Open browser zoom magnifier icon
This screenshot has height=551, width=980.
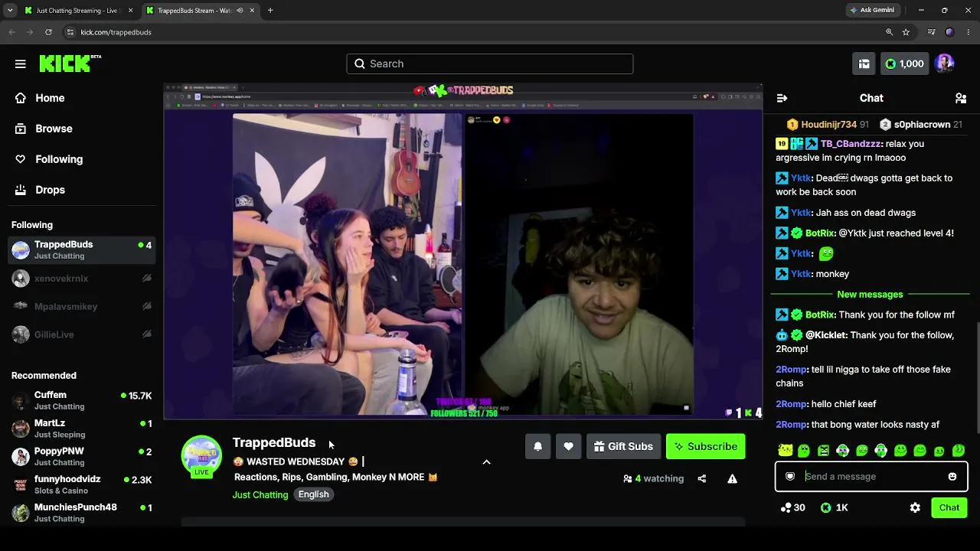pyautogui.click(x=889, y=32)
